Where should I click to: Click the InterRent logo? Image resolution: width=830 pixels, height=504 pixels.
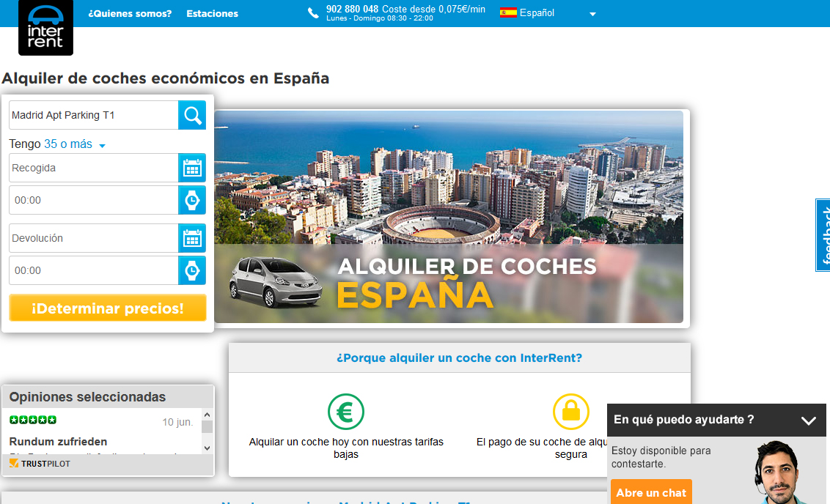pyautogui.click(x=45, y=28)
